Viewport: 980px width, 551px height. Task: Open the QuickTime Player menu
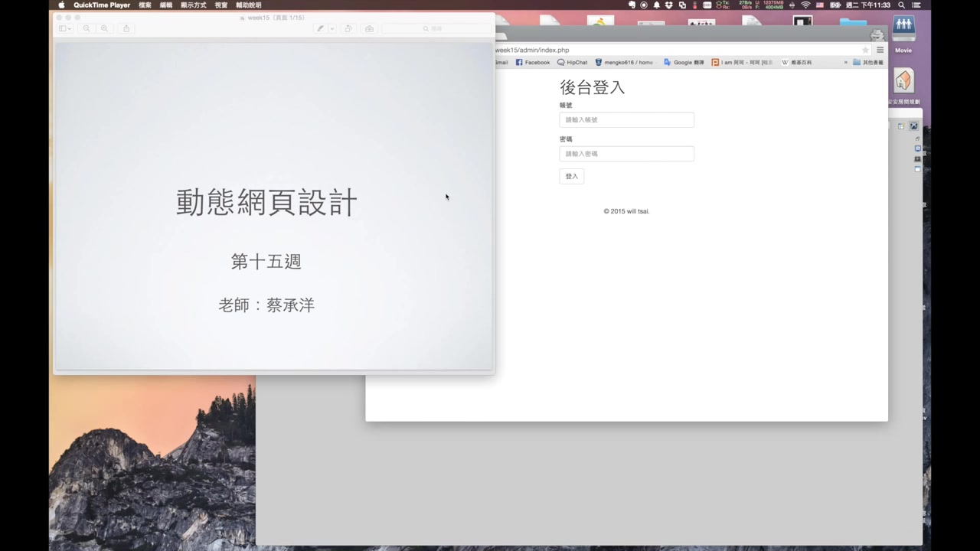pyautogui.click(x=102, y=5)
